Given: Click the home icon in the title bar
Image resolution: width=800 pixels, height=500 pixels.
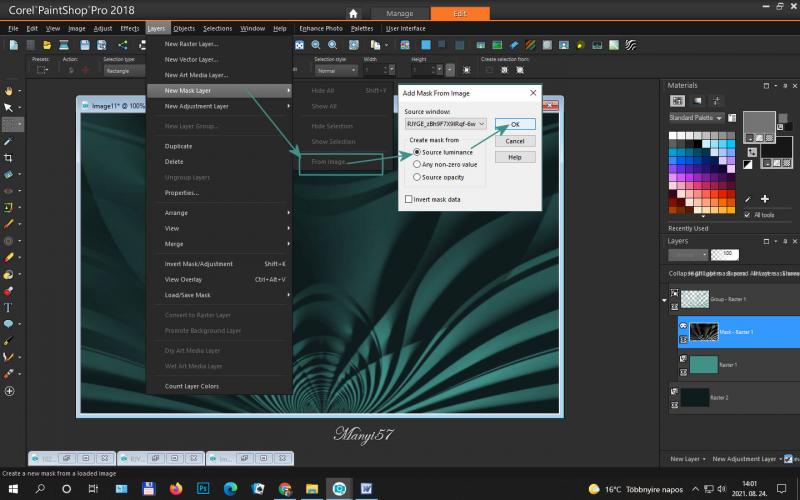Looking at the screenshot, I should [x=353, y=13].
